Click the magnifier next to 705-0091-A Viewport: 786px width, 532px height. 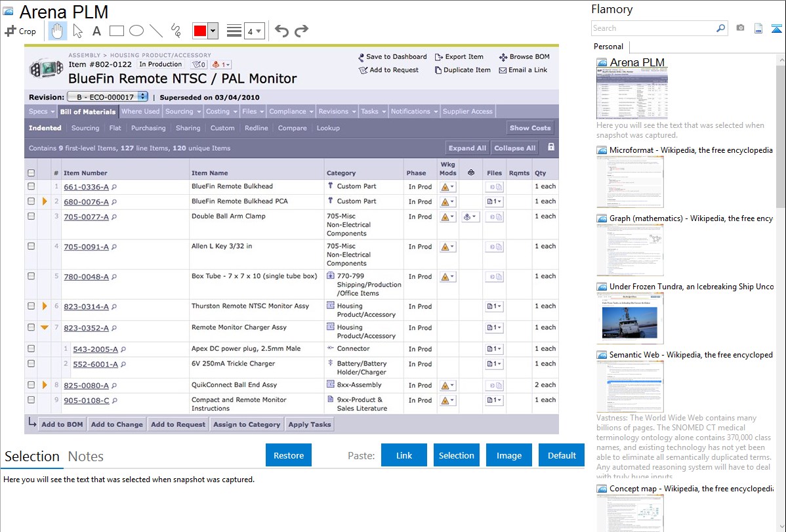(x=114, y=247)
